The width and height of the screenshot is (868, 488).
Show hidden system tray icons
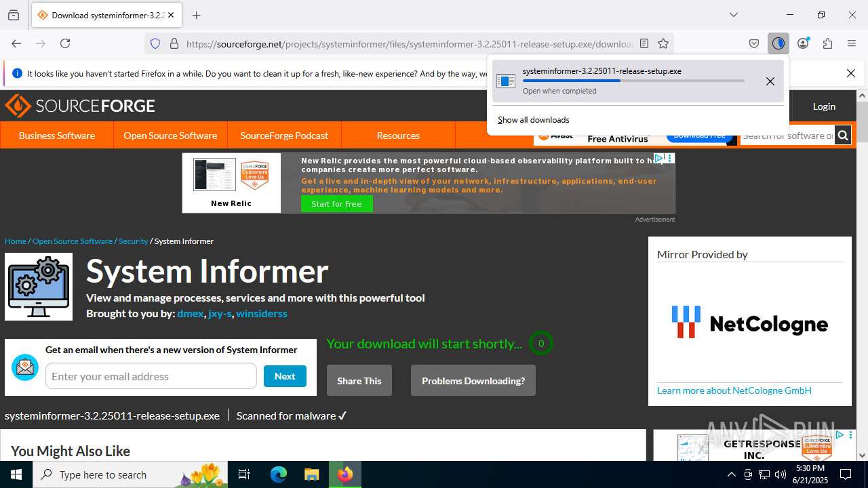(731, 474)
